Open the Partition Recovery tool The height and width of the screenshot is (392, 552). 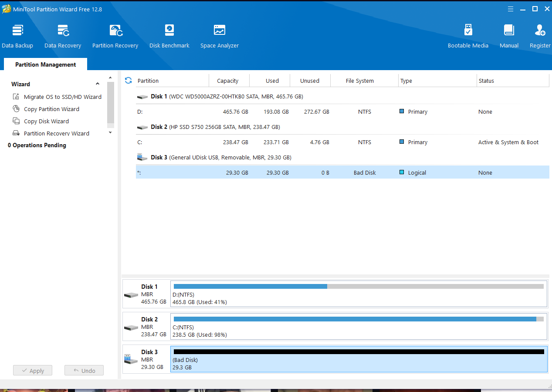115,36
